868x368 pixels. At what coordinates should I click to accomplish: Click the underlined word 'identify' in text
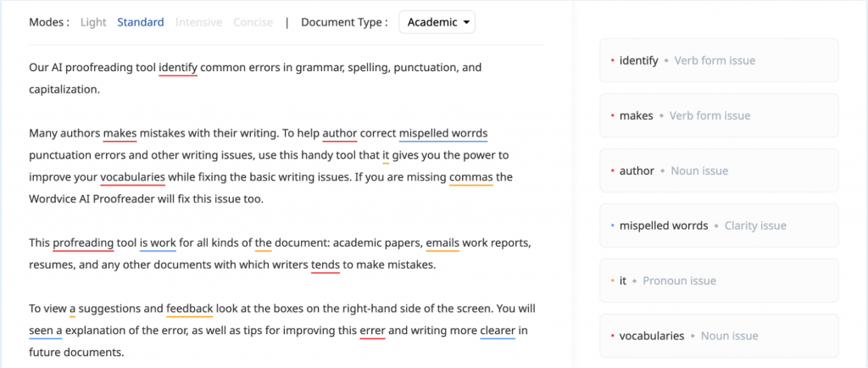coord(178,67)
